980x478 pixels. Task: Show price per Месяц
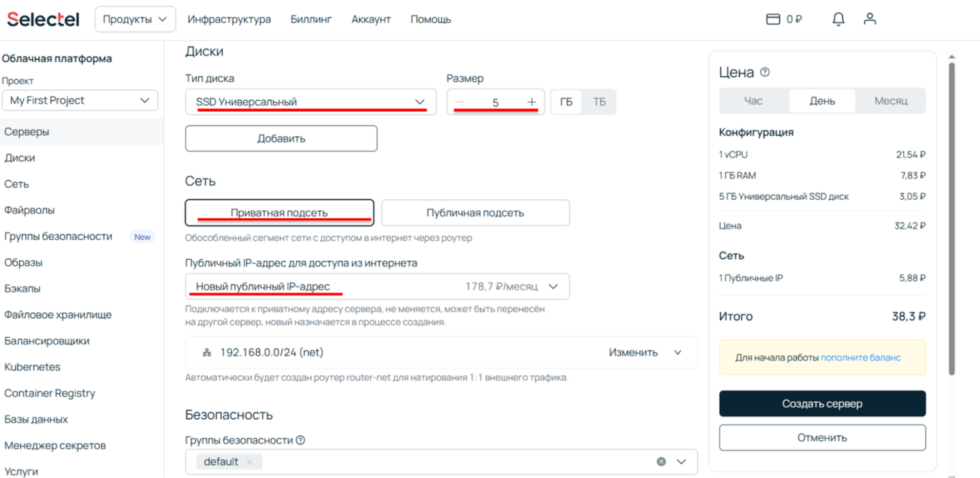click(x=890, y=101)
